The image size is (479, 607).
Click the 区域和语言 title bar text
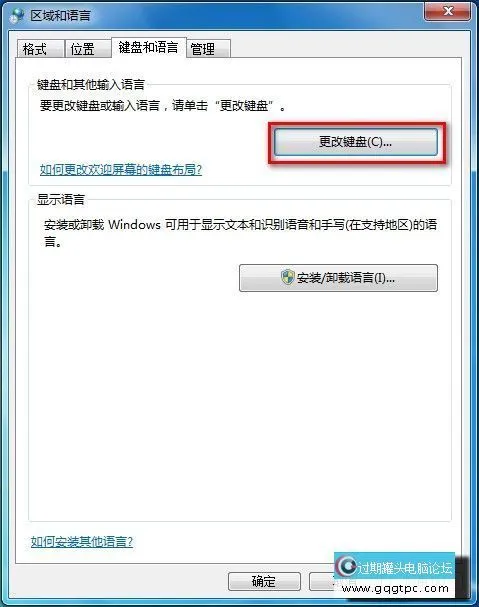(x=60, y=15)
